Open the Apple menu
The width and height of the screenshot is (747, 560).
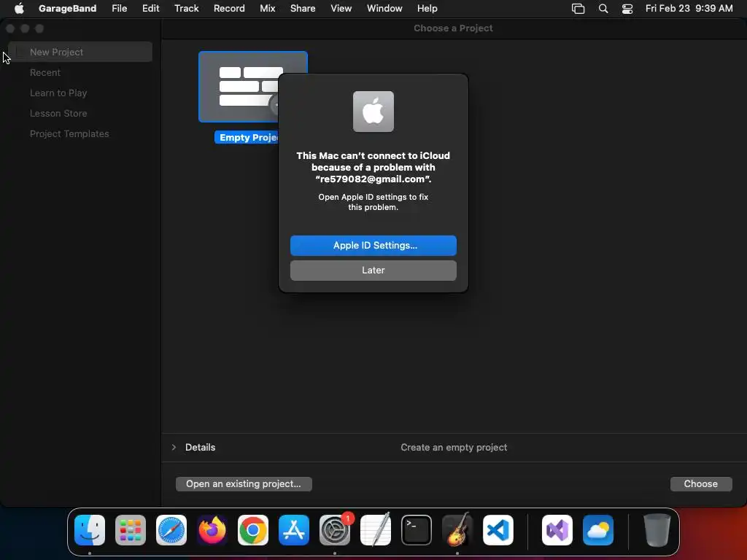coord(19,9)
